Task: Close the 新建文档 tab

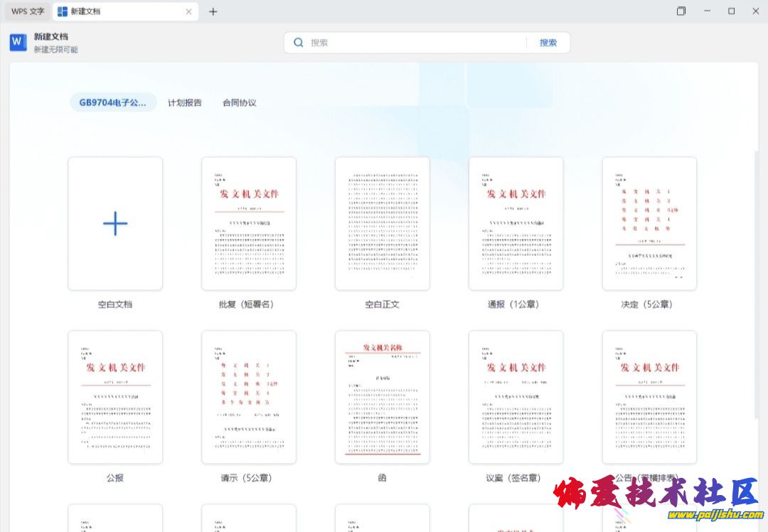Action: coord(188,11)
